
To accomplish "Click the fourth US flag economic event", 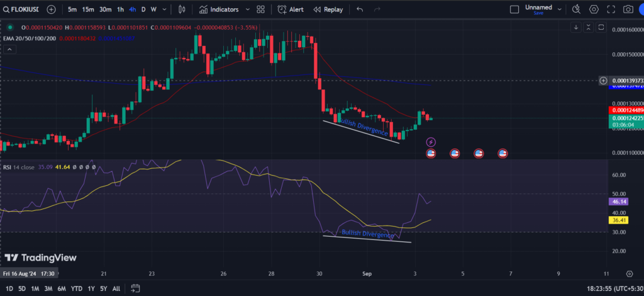I will (x=502, y=154).
